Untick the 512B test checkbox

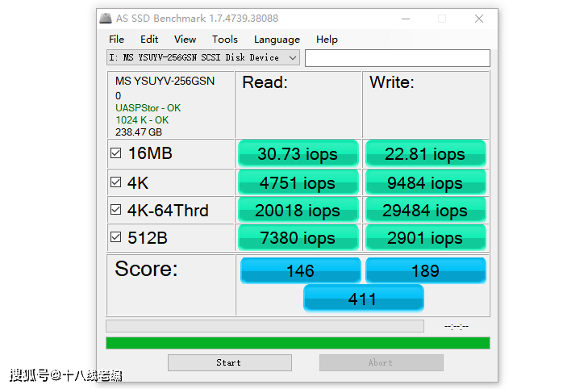pos(116,237)
